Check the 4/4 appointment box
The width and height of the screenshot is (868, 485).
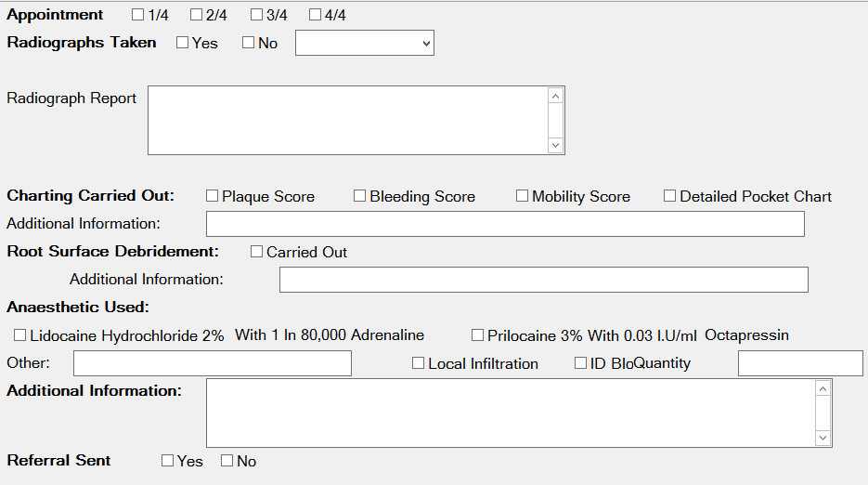pyautogui.click(x=316, y=15)
